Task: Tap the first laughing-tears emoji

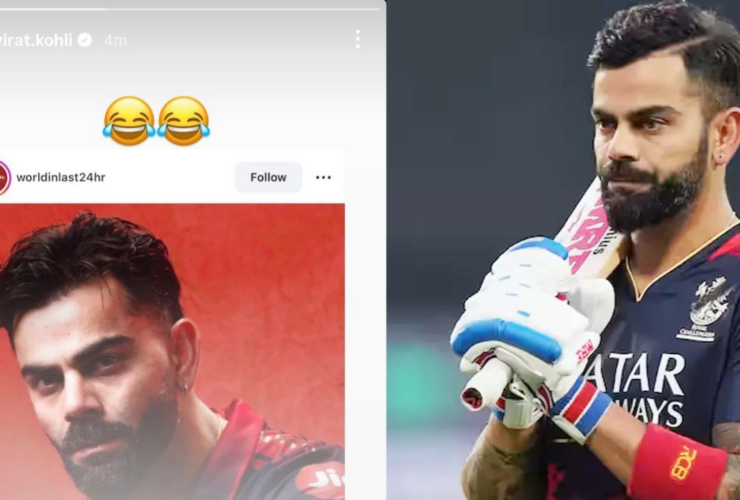Action: click(129, 120)
